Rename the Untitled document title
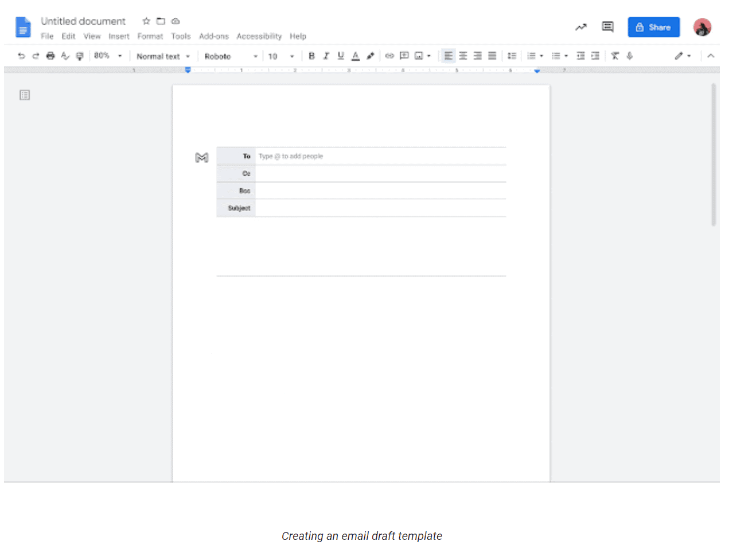Image resolution: width=756 pixels, height=560 pixels. [x=83, y=21]
